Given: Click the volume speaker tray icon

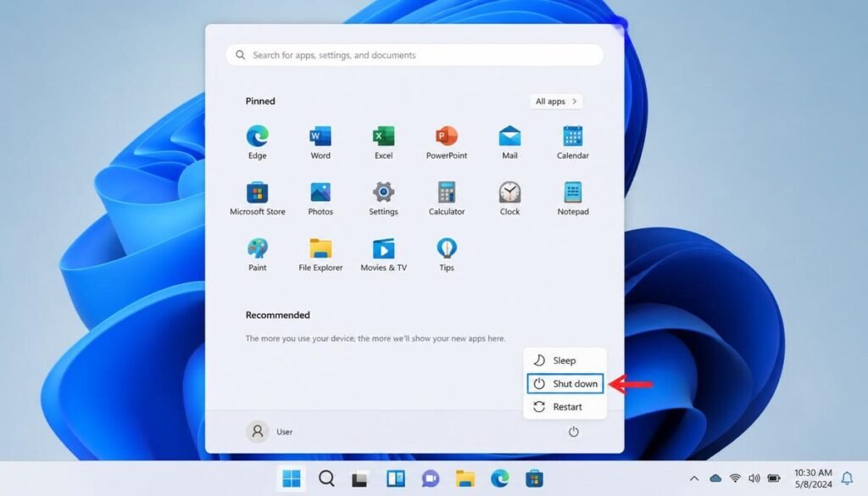Looking at the screenshot, I should coord(754,478).
